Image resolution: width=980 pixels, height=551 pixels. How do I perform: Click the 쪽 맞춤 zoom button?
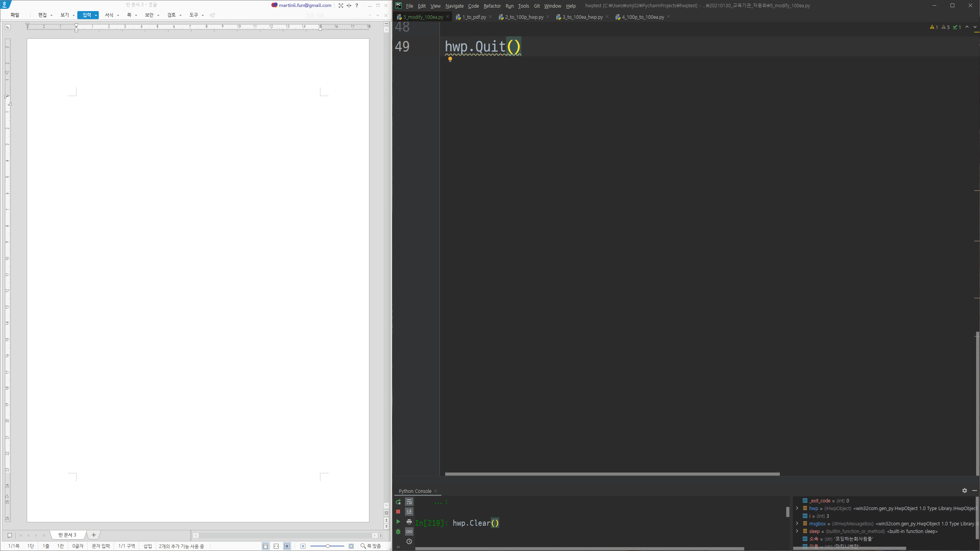point(371,546)
